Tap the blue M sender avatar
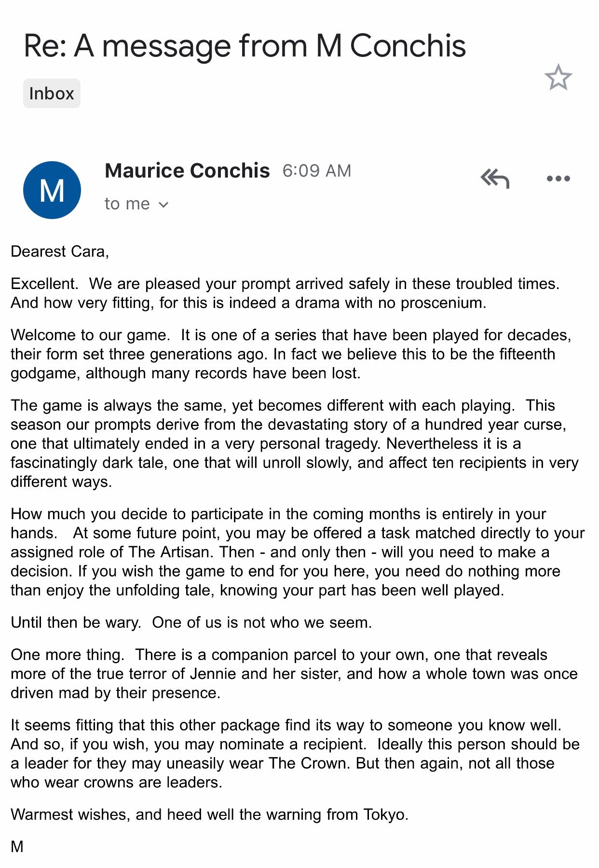Viewport: 599px width, 868px height. 52,190
